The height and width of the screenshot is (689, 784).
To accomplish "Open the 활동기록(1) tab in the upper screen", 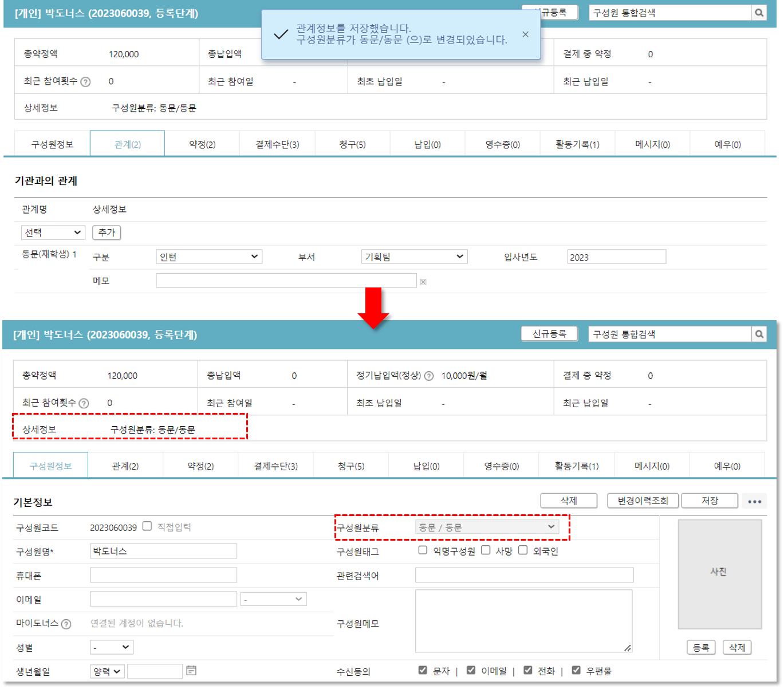I will pos(577,144).
